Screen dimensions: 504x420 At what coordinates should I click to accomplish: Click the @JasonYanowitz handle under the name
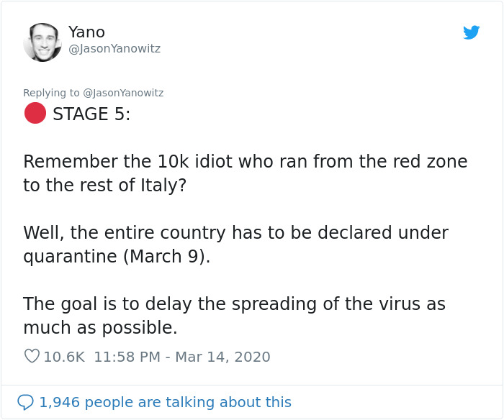point(114,49)
